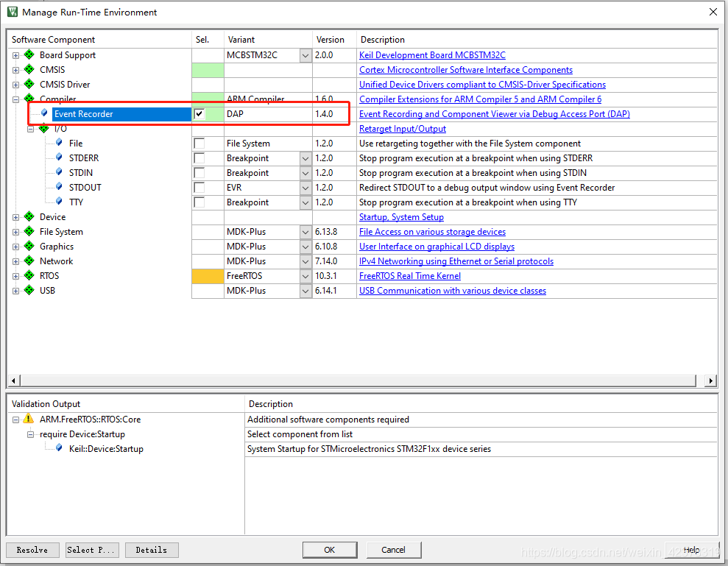Click the blue icon beside TTY
Viewport: 728px width, 566px height.
[59, 201]
